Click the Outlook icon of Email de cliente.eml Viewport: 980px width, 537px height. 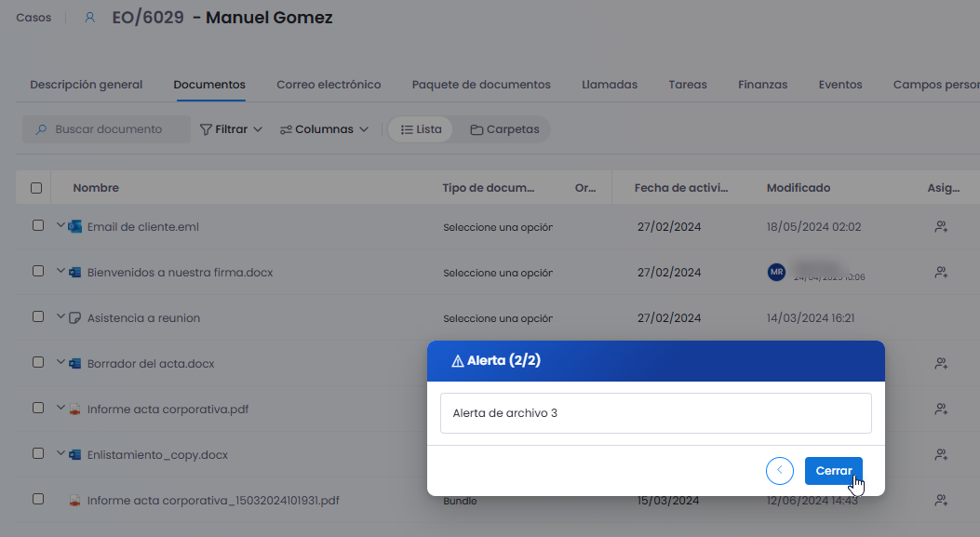coord(75,226)
